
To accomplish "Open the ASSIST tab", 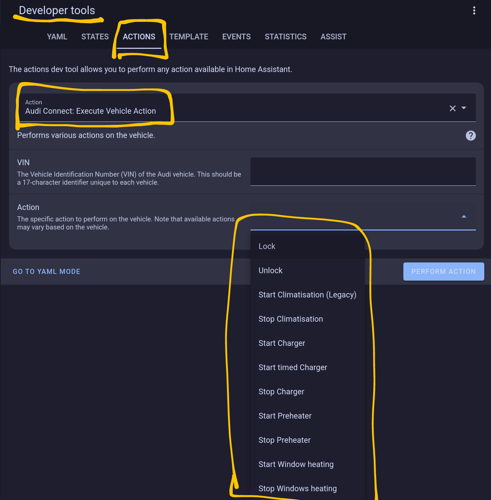I will point(333,37).
